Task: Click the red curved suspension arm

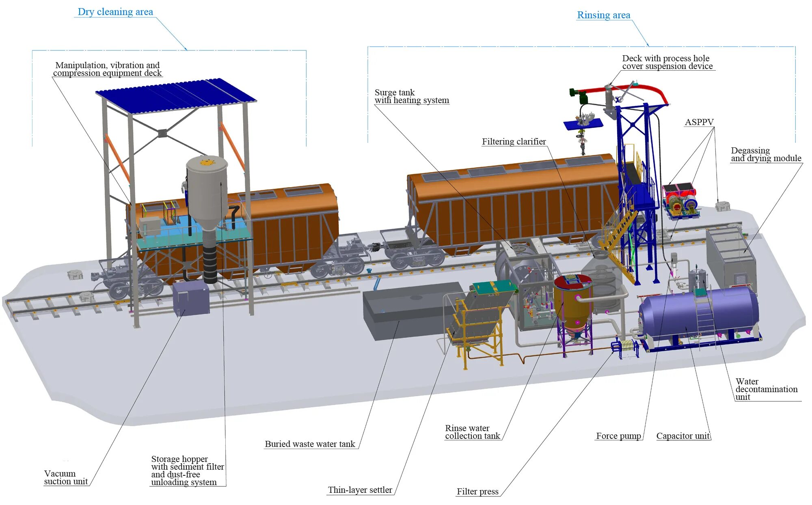Action: (650, 88)
